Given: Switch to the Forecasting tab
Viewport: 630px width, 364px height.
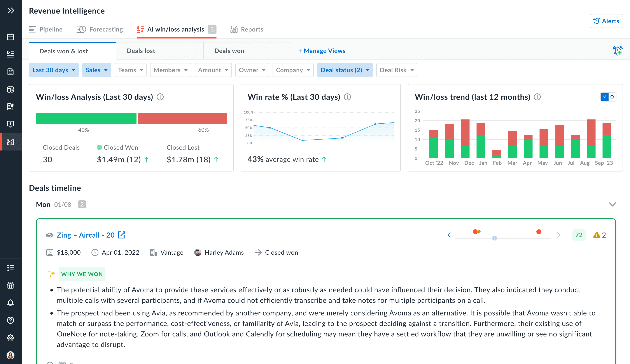Looking at the screenshot, I should [100, 30].
